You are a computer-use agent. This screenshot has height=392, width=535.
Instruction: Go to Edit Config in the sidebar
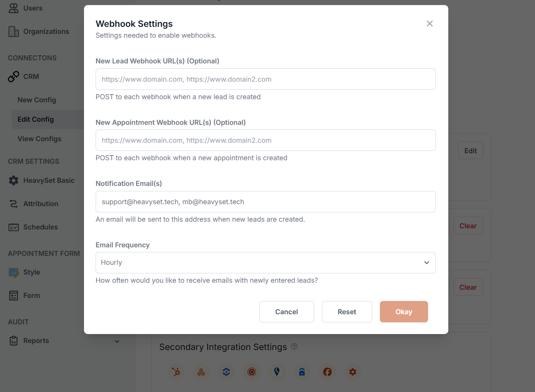coord(36,119)
